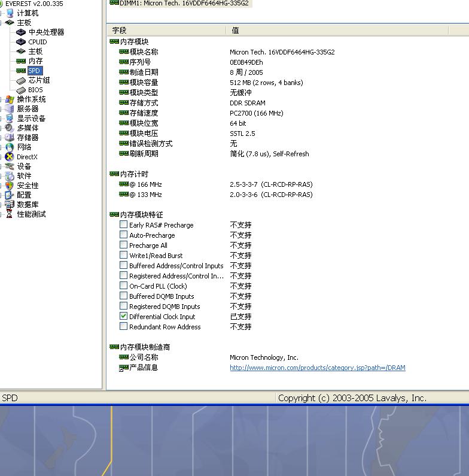Toggle Early RAS# Precharge checkbox
This screenshot has width=469, height=476.
tap(123, 225)
